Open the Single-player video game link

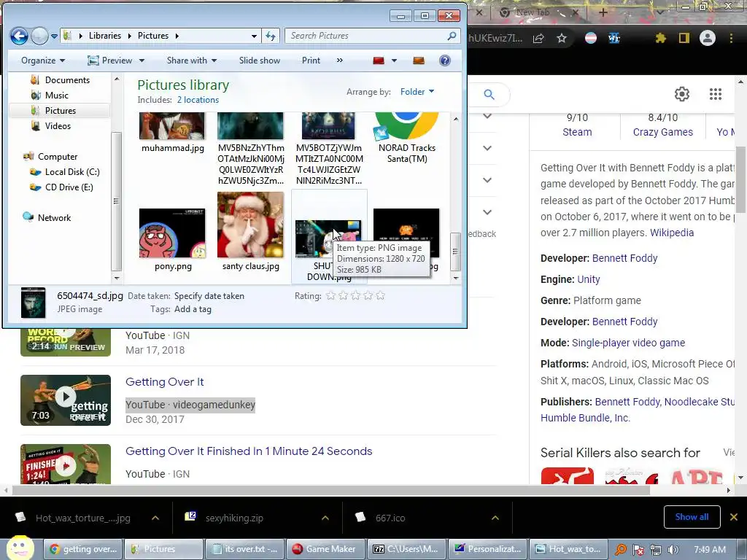[x=628, y=343]
